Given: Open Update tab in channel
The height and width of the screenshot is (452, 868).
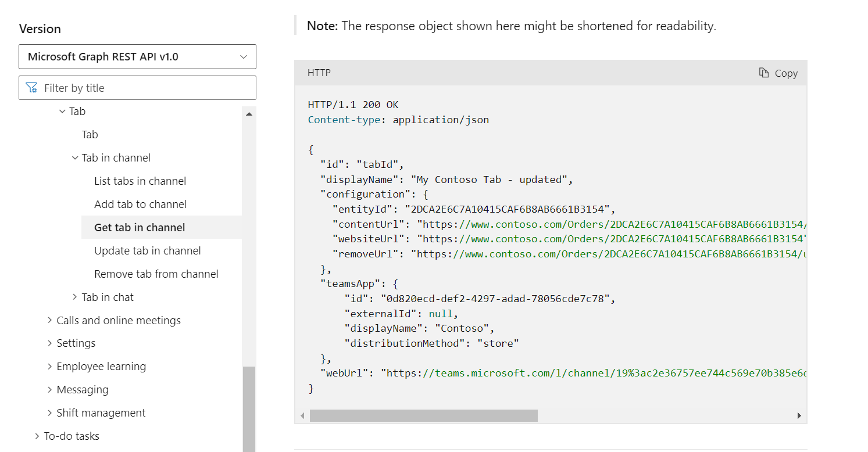Looking at the screenshot, I should click(148, 250).
